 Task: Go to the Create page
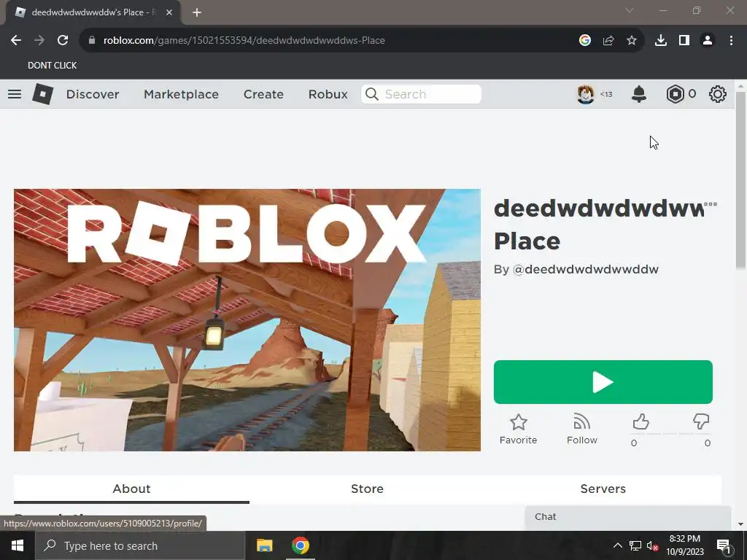[263, 94]
